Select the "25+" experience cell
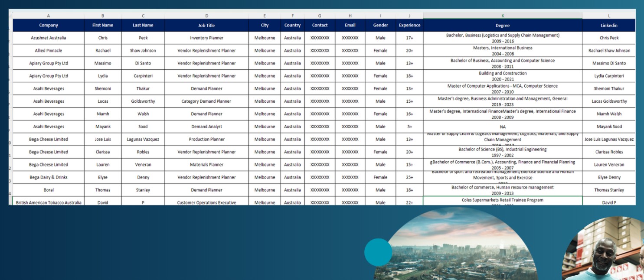This screenshot has height=280, width=644. pos(409,177)
